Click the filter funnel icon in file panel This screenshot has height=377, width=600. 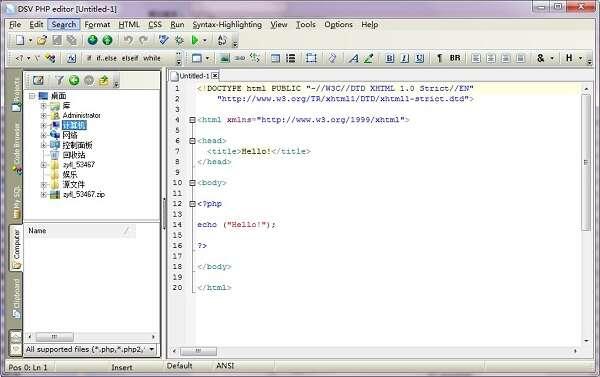tap(59, 80)
